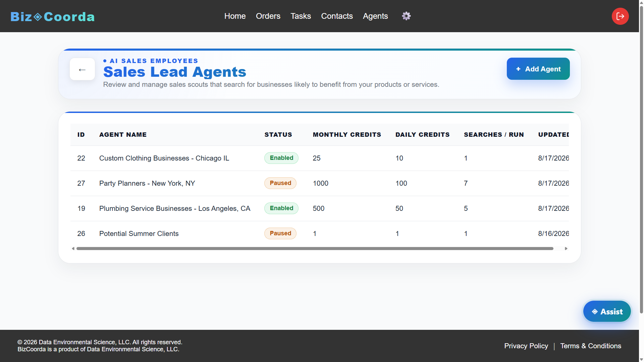Open the settings gear icon

[406, 16]
